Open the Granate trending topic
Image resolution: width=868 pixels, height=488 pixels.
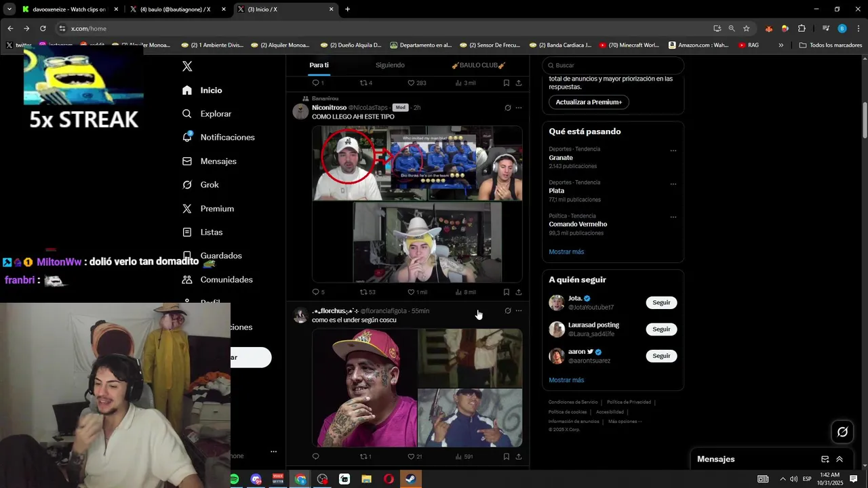pos(561,158)
